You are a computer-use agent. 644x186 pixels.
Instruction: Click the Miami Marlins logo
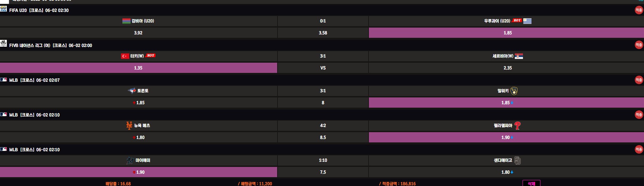click(x=130, y=160)
